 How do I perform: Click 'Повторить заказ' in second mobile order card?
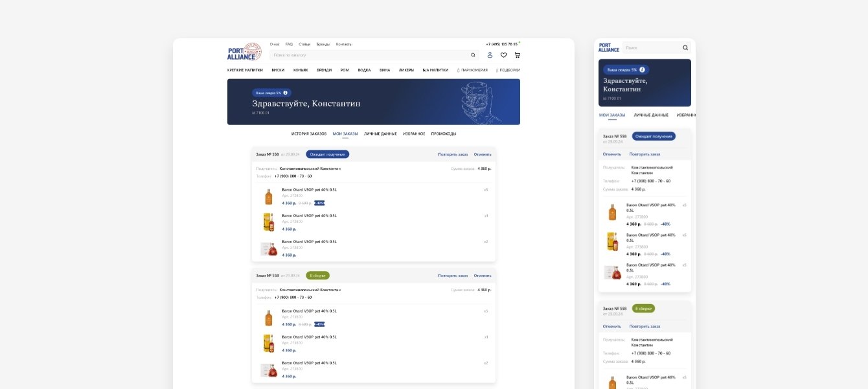pos(645,327)
